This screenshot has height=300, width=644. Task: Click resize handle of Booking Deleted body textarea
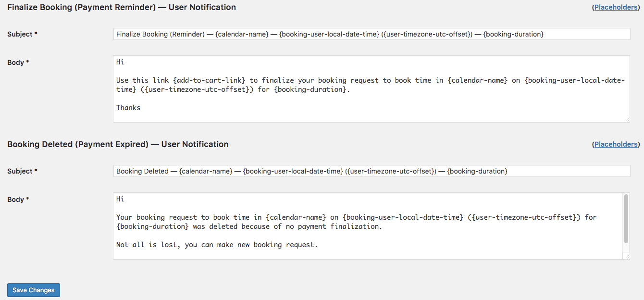(627, 257)
